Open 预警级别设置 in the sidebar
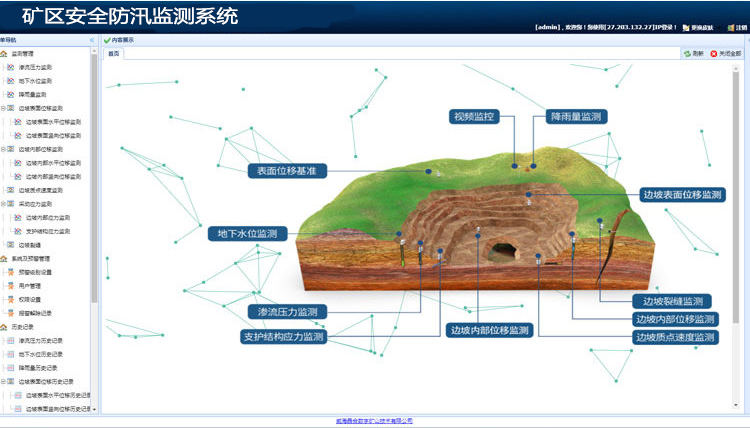The height and width of the screenshot is (428, 750). (x=35, y=272)
